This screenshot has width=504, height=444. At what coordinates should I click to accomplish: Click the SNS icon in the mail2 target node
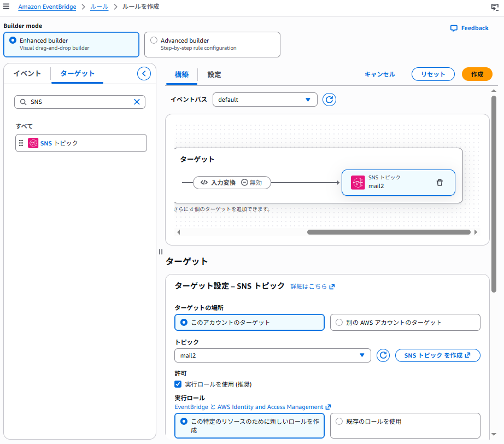click(x=358, y=183)
